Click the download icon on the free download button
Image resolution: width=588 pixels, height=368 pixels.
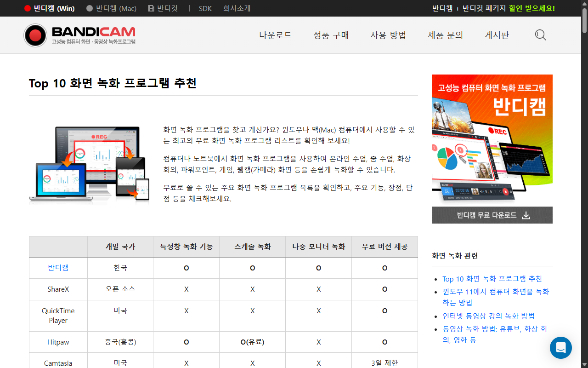526,215
